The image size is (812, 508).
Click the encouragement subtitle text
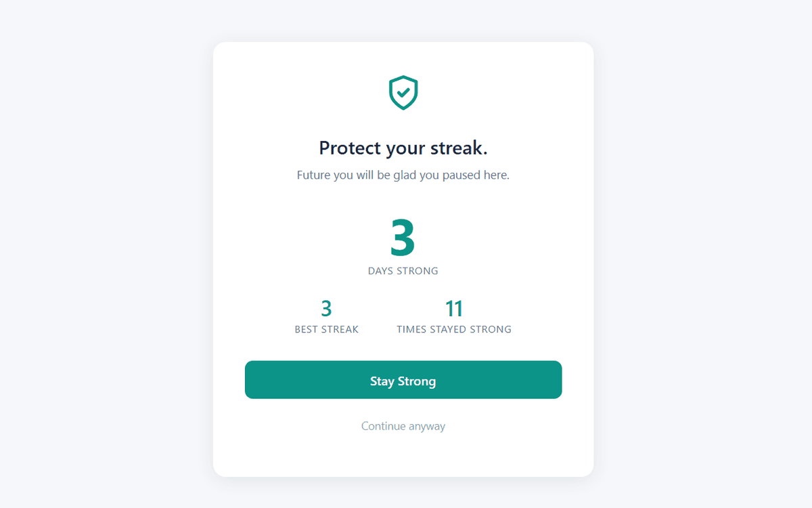pos(403,175)
